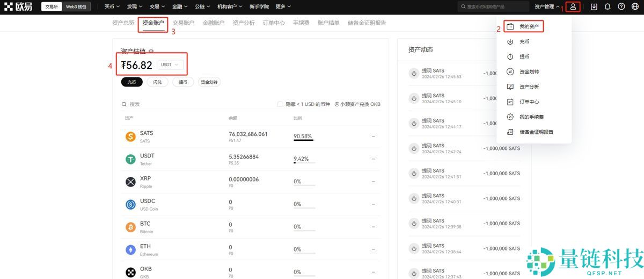Click the help question mark icon
The width and height of the screenshot is (644, 279).
pos(621,7)
